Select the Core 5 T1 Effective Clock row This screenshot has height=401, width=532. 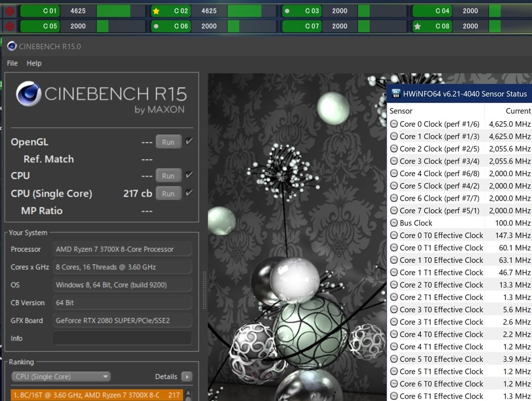[459, 371]
